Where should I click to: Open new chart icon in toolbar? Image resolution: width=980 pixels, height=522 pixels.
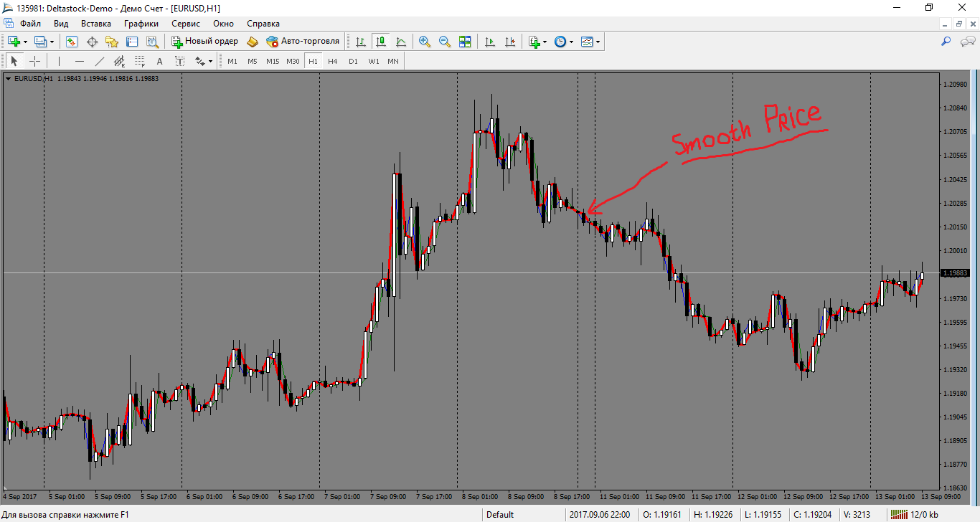(14, 42)
